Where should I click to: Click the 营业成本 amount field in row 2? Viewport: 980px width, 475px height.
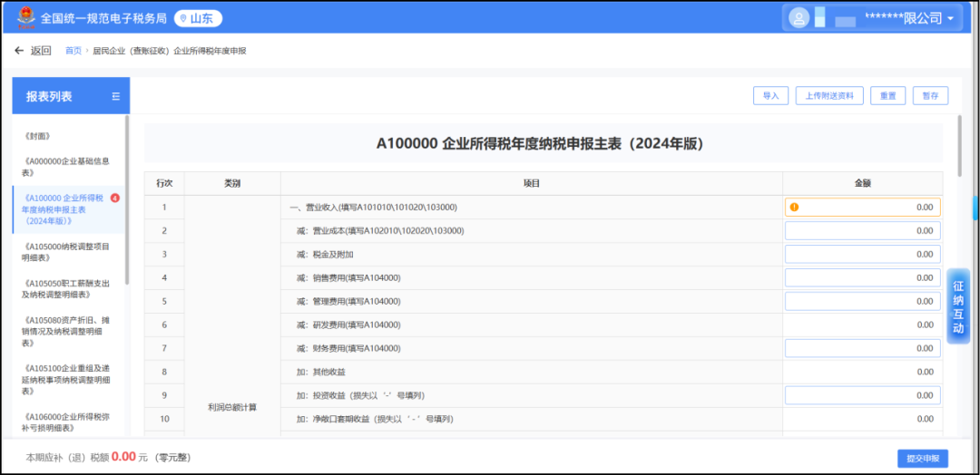[x=863, y=231]
